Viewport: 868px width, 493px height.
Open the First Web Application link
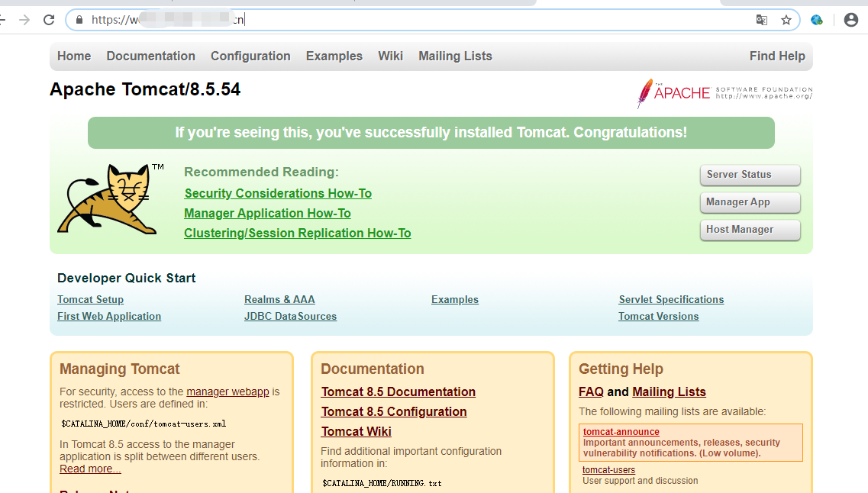tap(109, 317)
